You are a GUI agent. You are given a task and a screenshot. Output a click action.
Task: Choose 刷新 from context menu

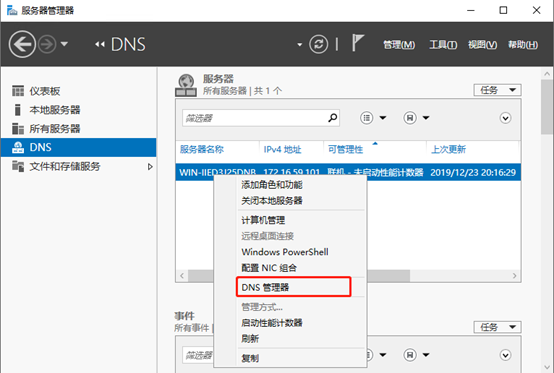click(x=250, y=338)
